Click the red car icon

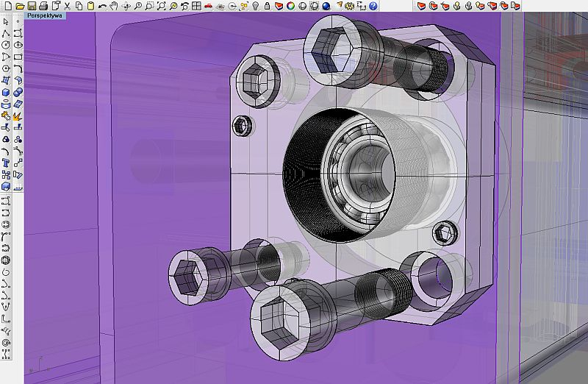point(208,6)
